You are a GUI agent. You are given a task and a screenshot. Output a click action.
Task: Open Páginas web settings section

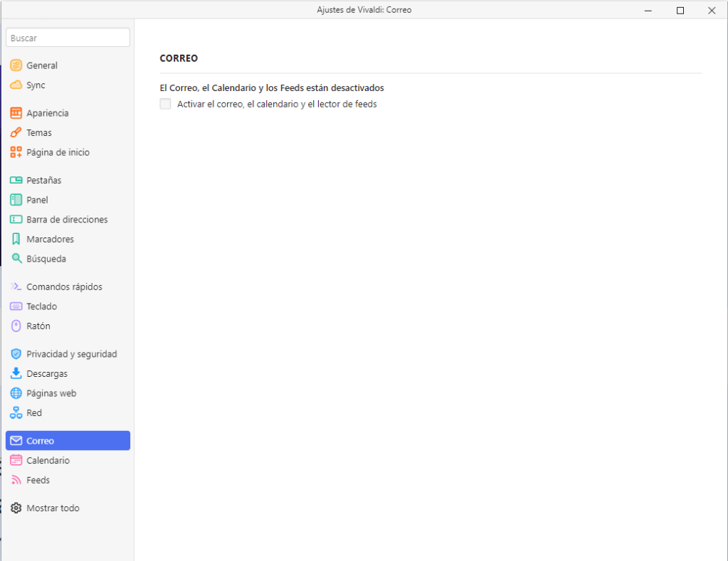[x=51, y=393]
